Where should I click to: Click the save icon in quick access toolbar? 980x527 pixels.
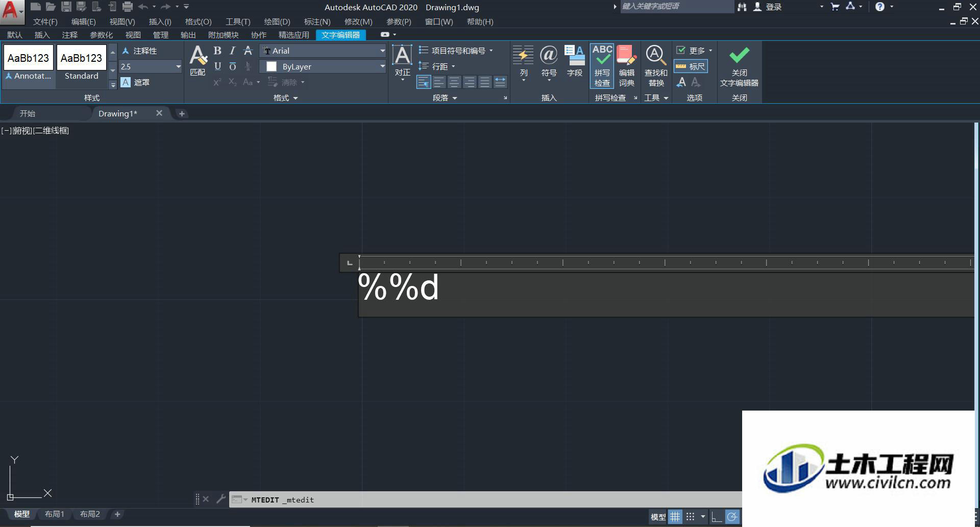[x=66, y=7]
